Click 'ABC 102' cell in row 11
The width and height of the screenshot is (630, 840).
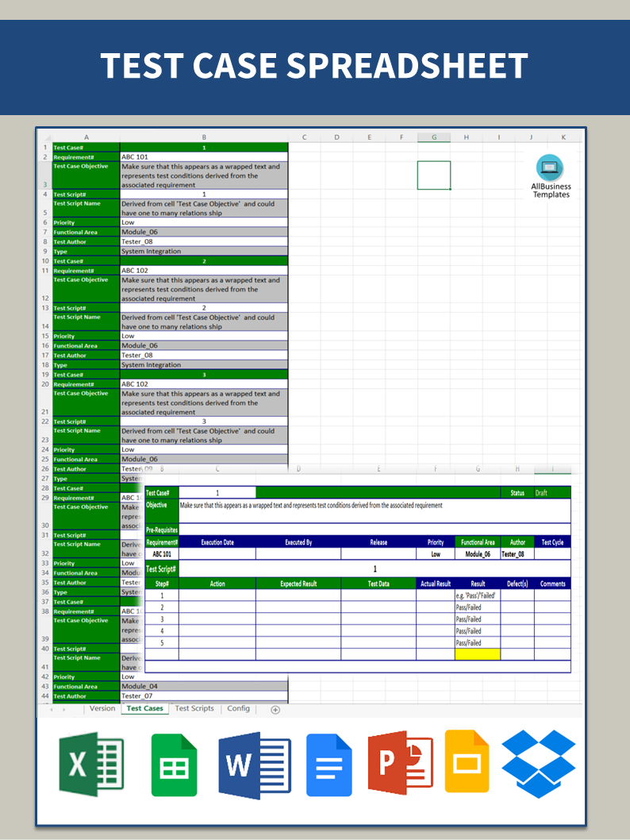click(x=204, y=271)
